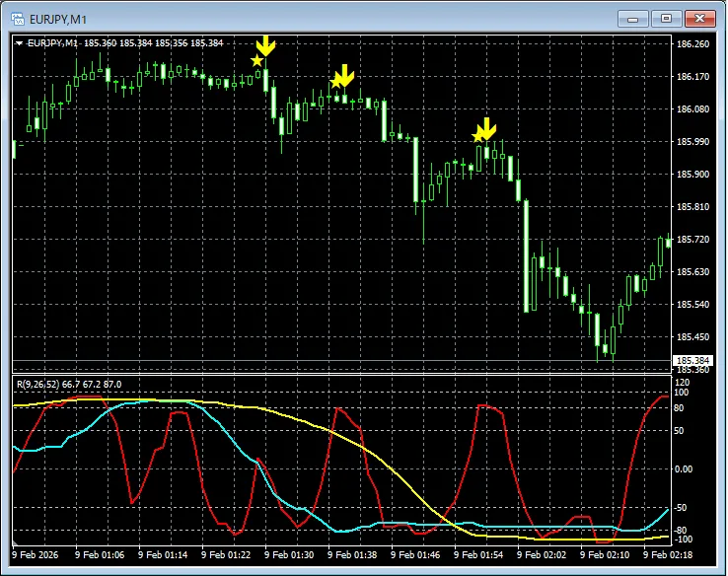
Task: Maximize the EURJPY,M1 chart window
Action: click(667, 18)
